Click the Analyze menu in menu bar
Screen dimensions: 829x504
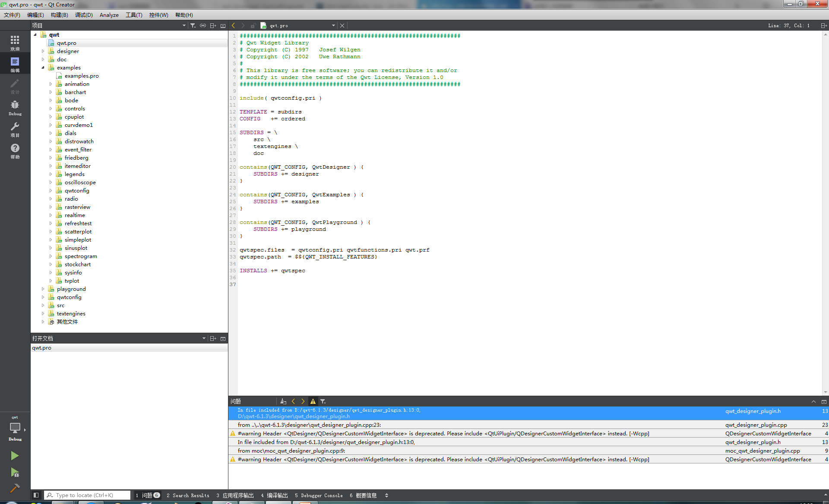109,15
